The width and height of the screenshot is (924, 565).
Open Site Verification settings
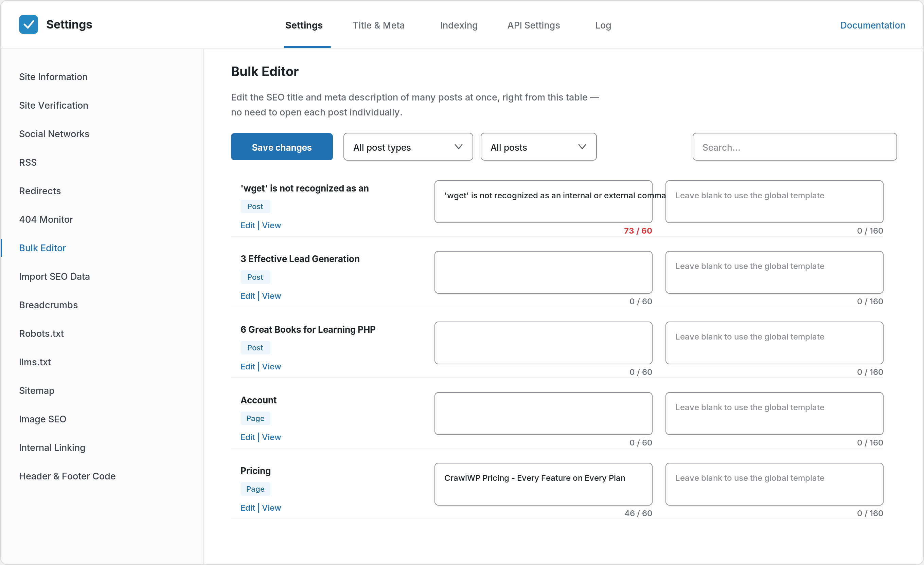tap(54, 105)
